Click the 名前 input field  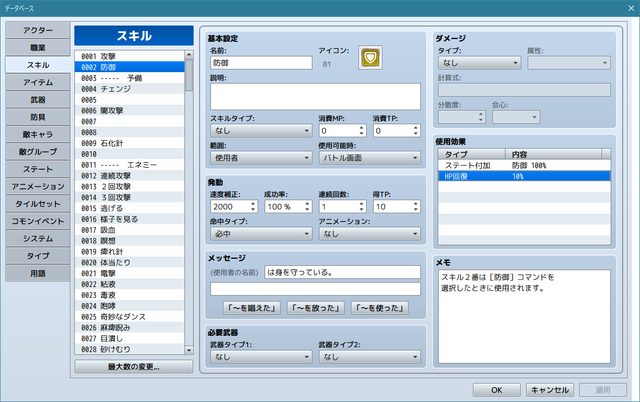point(261,63)
